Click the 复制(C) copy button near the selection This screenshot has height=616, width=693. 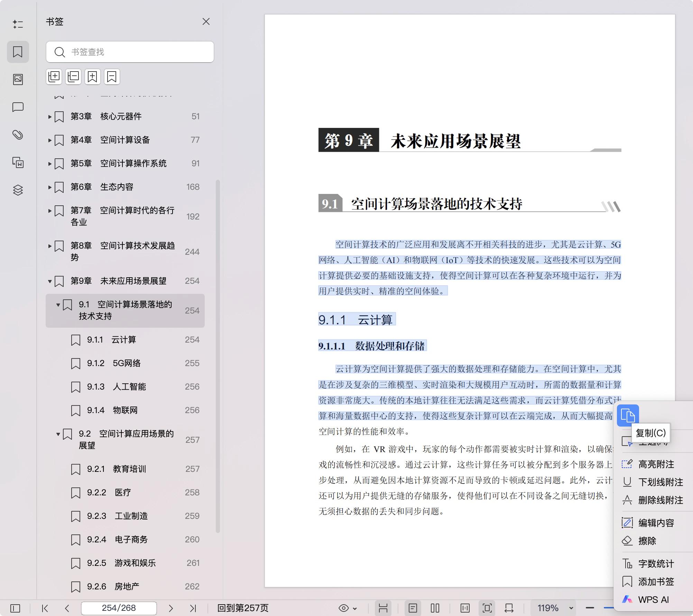[x=628, y=415]
